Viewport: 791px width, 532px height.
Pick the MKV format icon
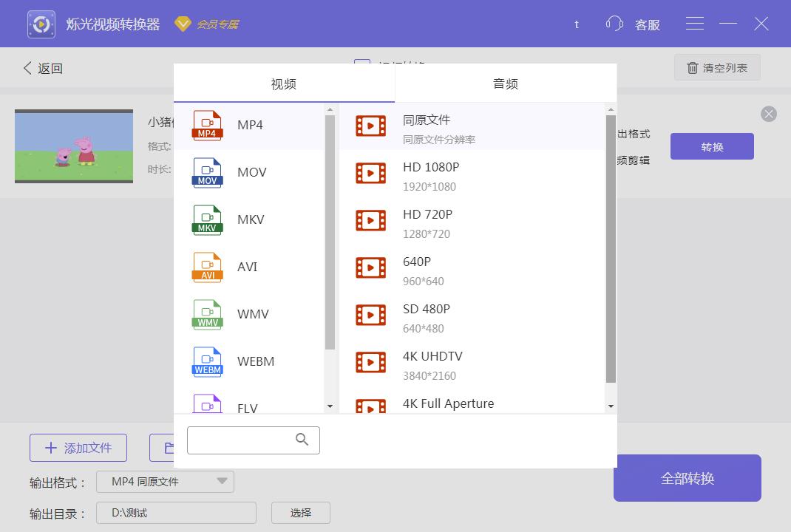206,219
